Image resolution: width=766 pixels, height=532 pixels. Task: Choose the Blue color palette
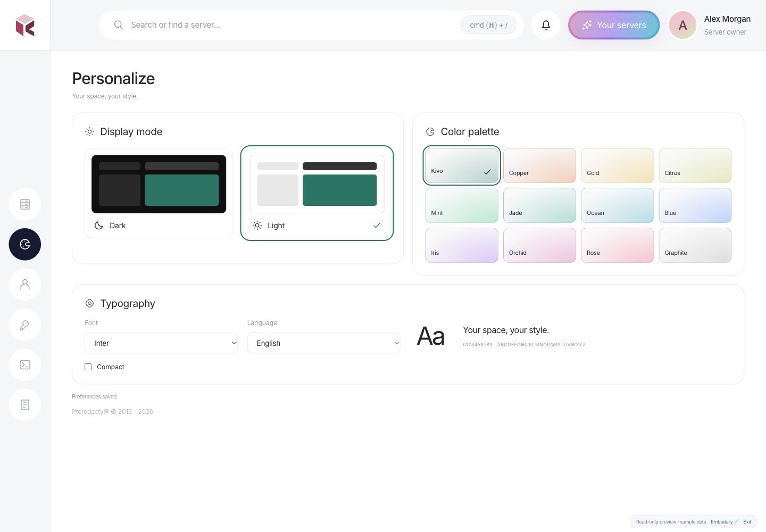click(x=695, y=205)
